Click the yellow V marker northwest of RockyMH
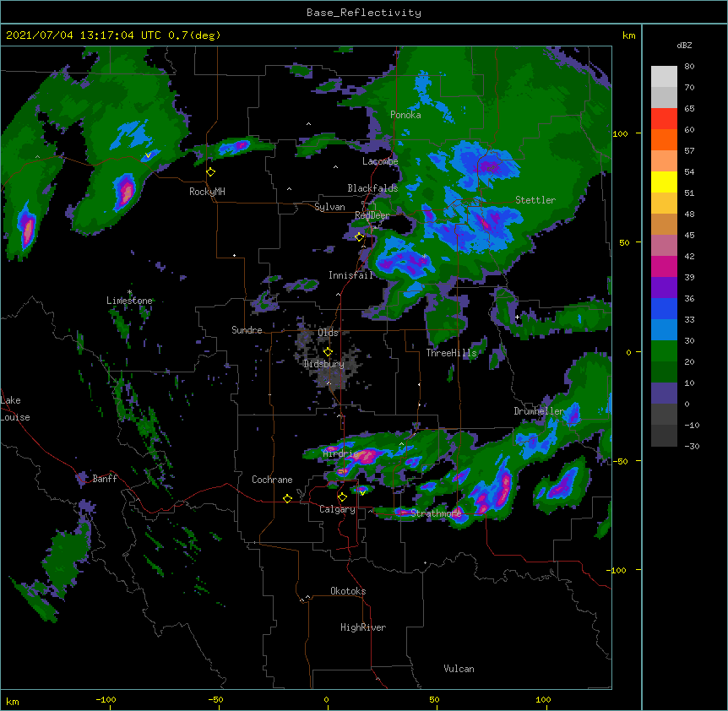This screenshot has height=711, width=728. click(148, 155)
